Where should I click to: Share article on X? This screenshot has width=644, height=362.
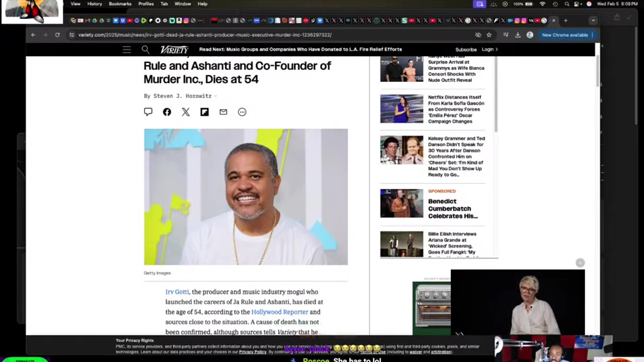tap(186, 112)
